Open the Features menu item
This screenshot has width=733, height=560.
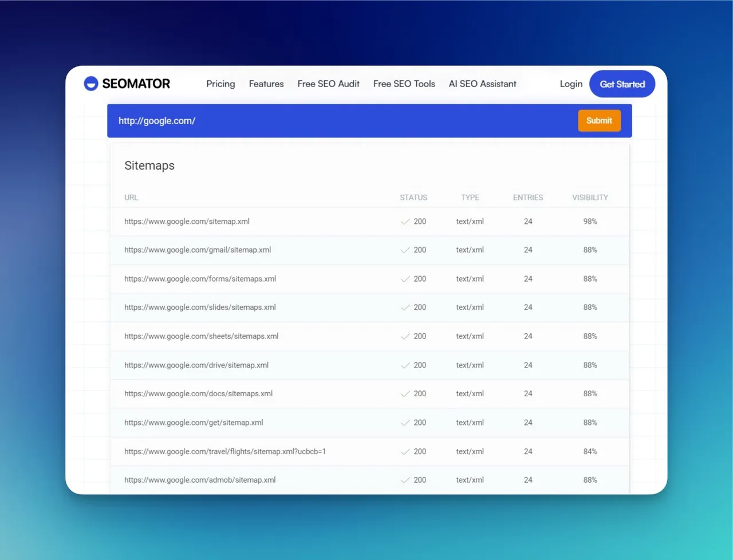pyautogui.click(x=266, y=84)
